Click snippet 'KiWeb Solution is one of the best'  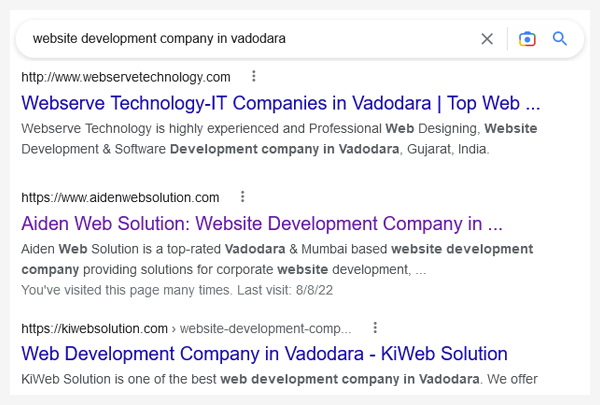click(119, 379)
